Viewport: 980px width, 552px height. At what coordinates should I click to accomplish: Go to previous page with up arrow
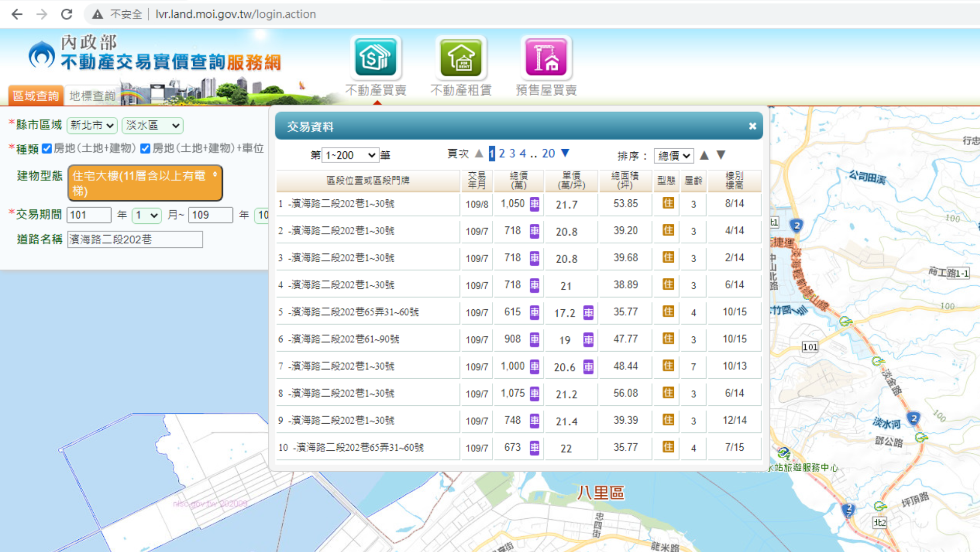click(479, 153)
